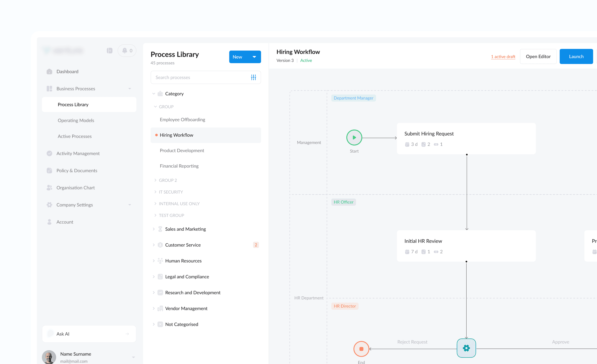The width and height of the screenshot is (597, 364).
Task: Click the Vendor Management buildings icon
Action: coord(160,309)
